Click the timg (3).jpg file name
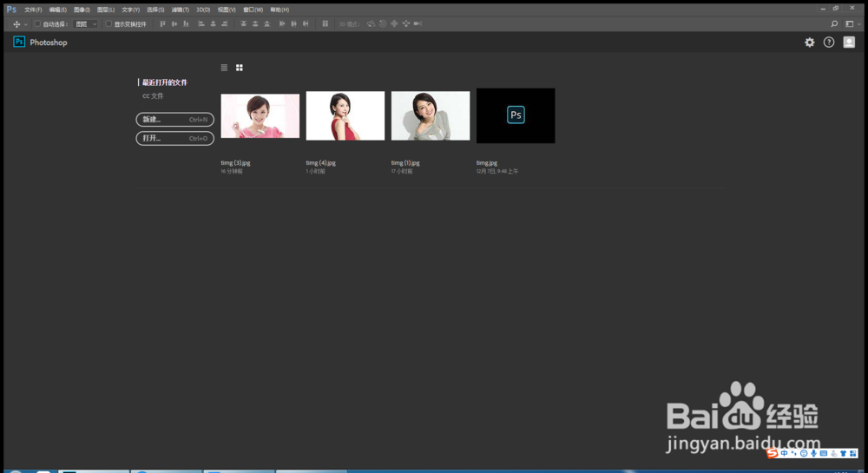This screenshot has width=868, height=473. 236,162
